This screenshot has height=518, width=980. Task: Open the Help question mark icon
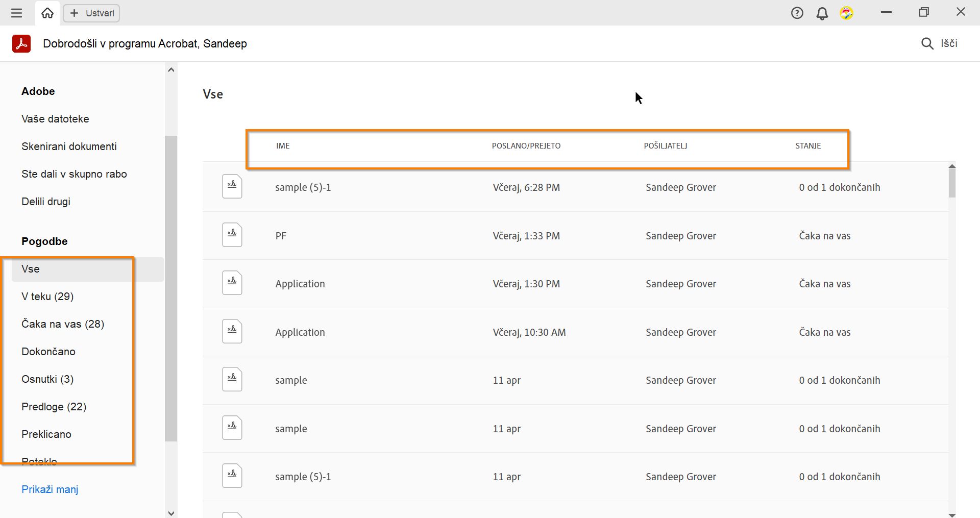[797, 13]
